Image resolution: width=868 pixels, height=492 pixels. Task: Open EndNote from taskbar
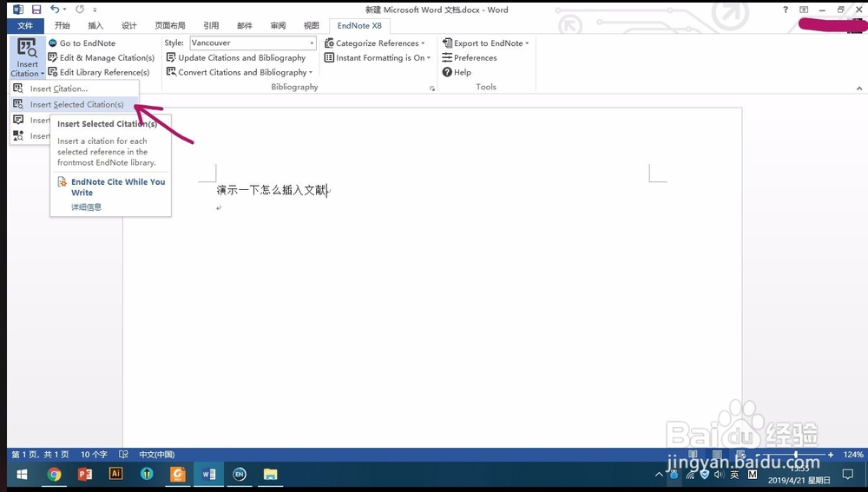tap(240, 475)
